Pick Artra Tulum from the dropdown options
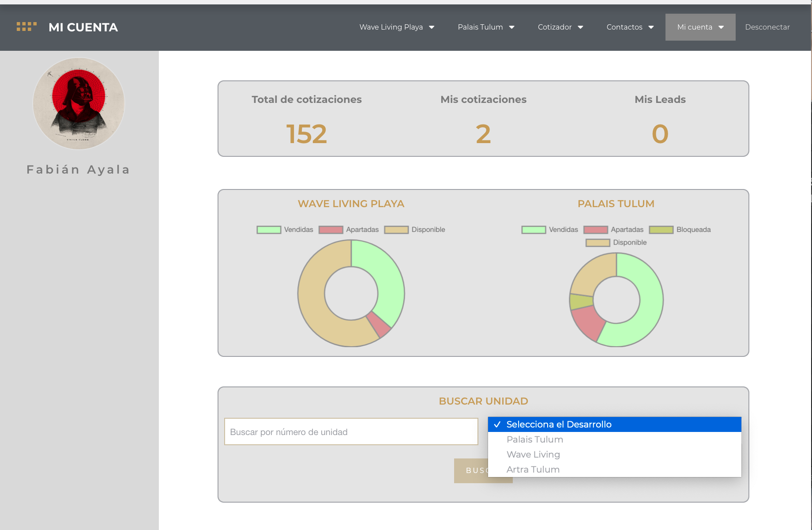 (x=533, y=469)
